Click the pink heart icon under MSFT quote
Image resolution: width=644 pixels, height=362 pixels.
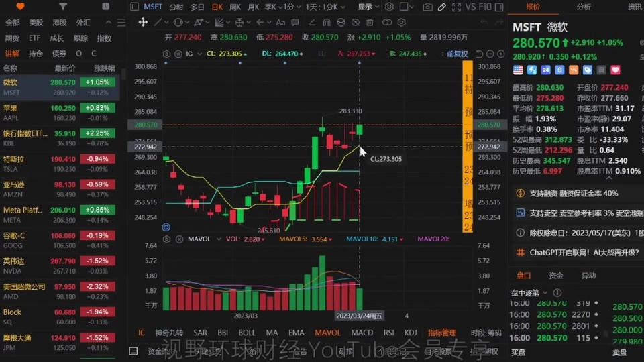615,70
